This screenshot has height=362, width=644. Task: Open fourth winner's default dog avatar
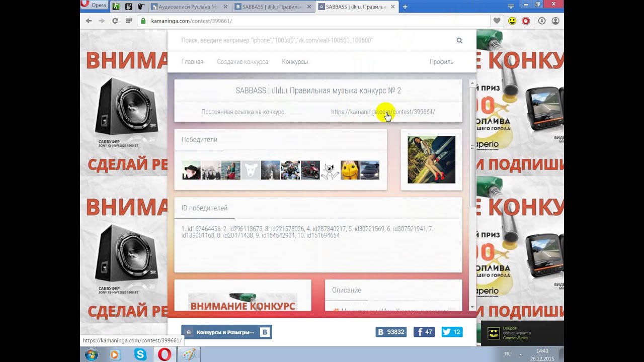pos(251,170)
